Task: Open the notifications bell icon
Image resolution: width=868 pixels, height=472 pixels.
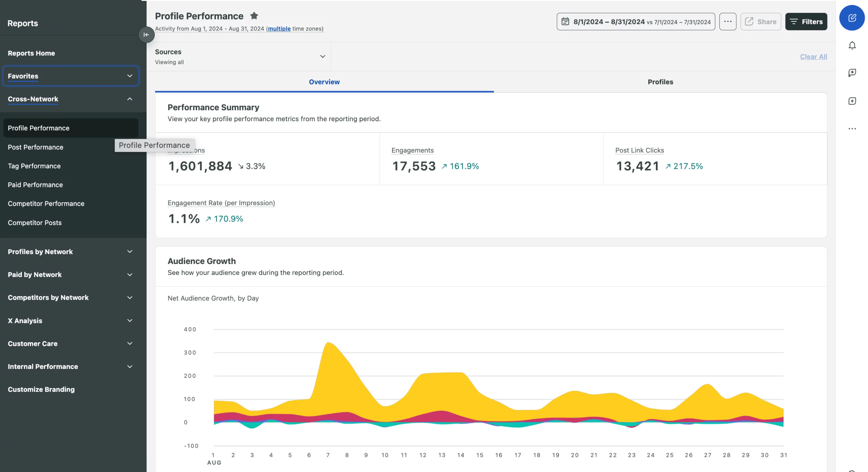Action: click(x=852, y=45)
